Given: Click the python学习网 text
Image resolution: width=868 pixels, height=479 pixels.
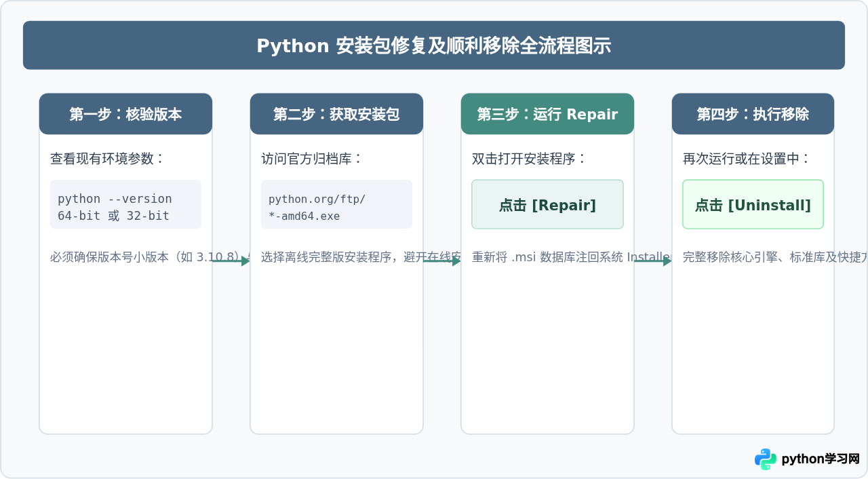Looking at the screenshot, I should click(x=821, y=459).
